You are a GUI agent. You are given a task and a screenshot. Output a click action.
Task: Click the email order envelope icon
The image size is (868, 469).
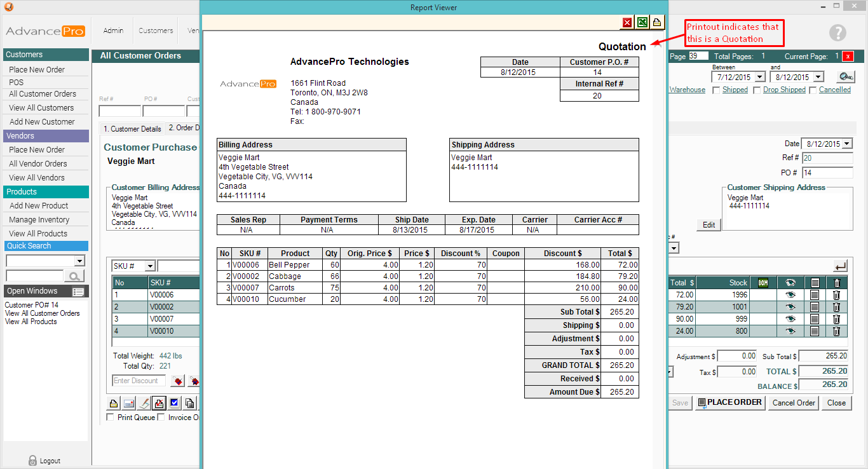[129, 403]
